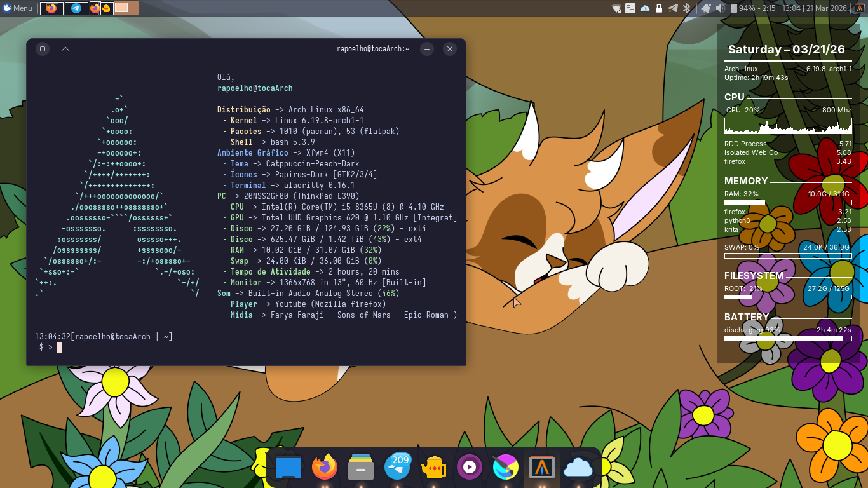Click the cloud sync icon in the dock
Viewport: 868px width, 488px height.
coord(578,468)
